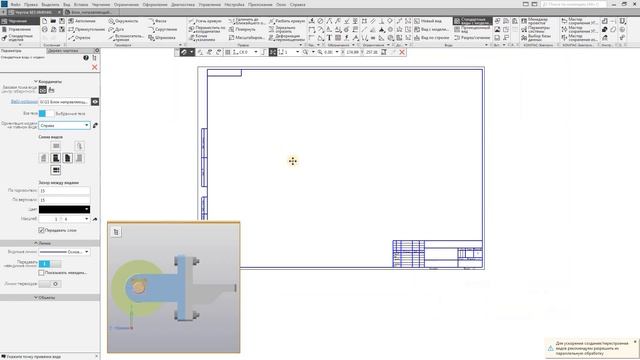This screenshot has width=640, height=360.
Task: Open the Масштаб scale dropdown
Action: [64, 219]
